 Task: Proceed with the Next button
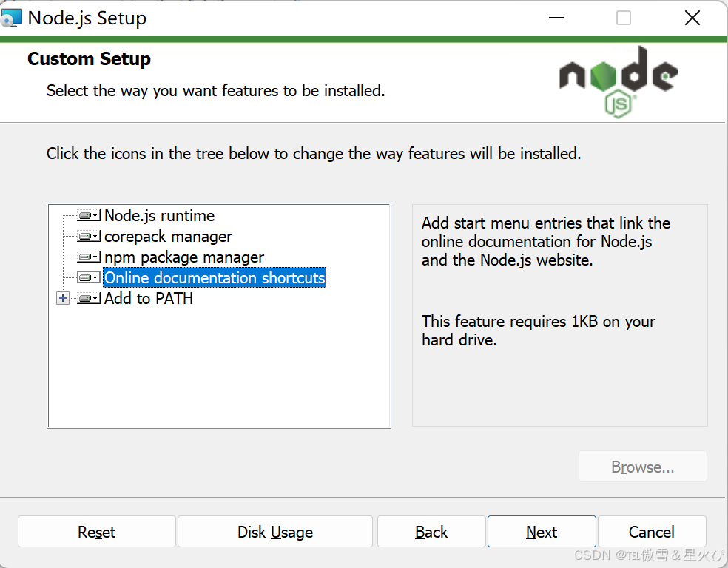[x=542, y=532]
